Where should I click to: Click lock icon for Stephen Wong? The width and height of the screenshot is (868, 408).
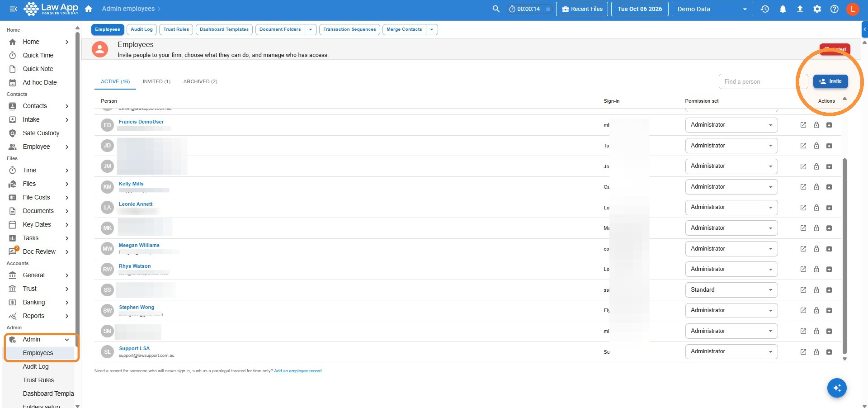tap(816, 310)
